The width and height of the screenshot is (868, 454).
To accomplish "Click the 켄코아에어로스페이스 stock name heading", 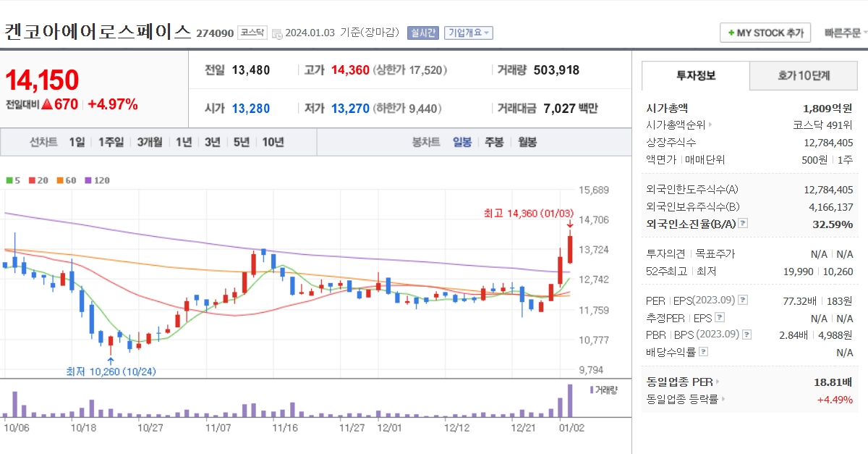I will point(98,32).
